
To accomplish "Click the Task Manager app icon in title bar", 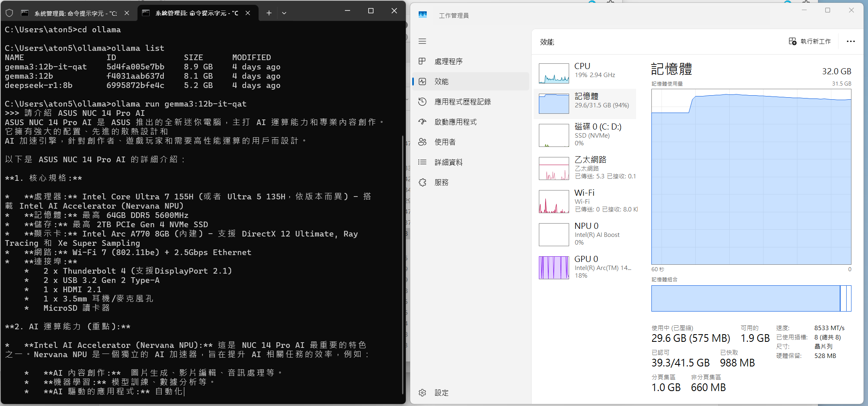I will point(422,15).
